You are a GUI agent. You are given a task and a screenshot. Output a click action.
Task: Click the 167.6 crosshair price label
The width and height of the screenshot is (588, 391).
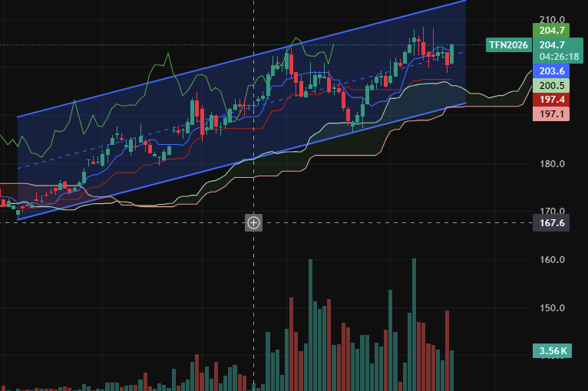pyautogui.click(x=552, y=223)
